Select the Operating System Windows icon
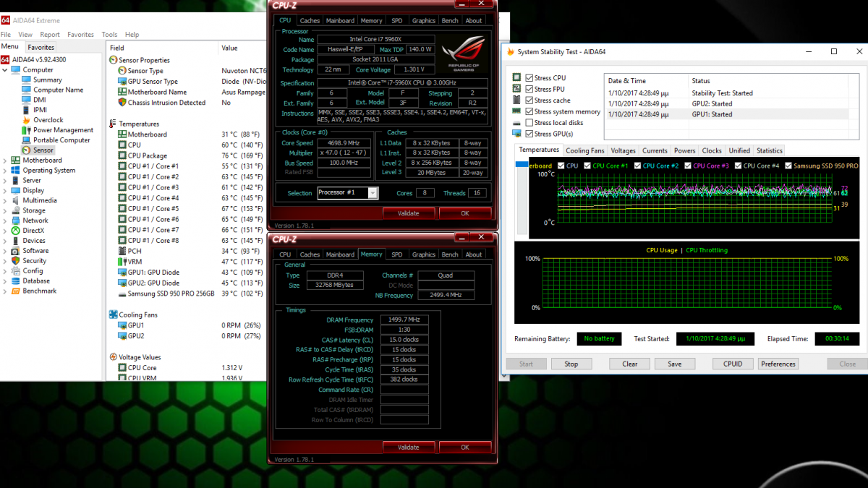Viewport: 868px width, 488px height. point(15,171)
